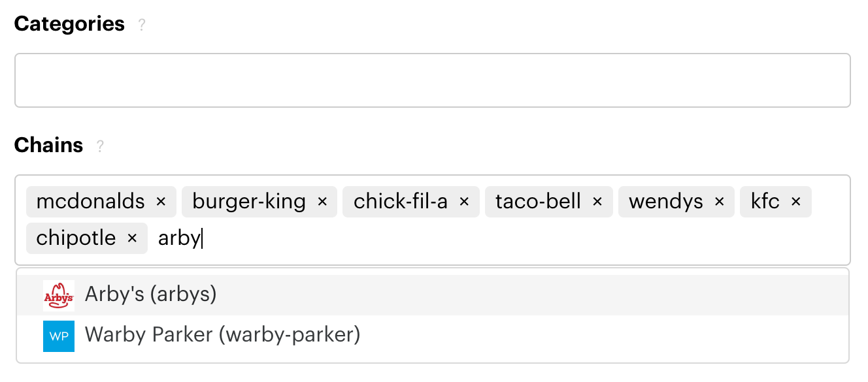Viewport: 868px width, 382px height.
Task: Click the mcdonalds tag label
Action: [x=91, y=202]
